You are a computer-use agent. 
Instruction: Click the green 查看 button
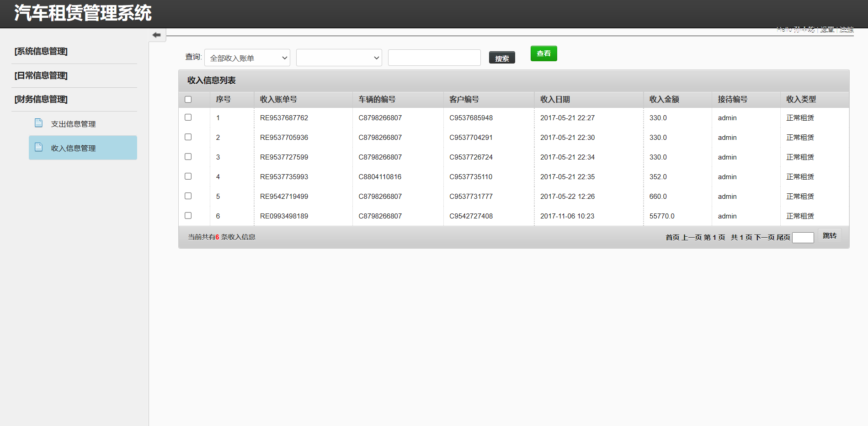(x=543, y=53)
